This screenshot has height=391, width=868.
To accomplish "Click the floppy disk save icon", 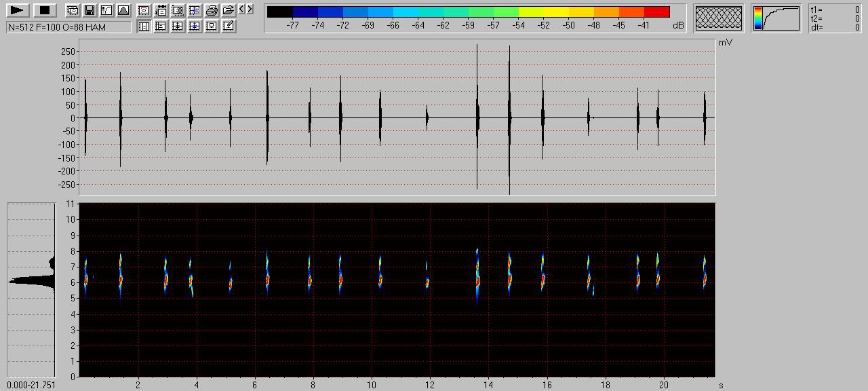I will [x=90, y=10].
